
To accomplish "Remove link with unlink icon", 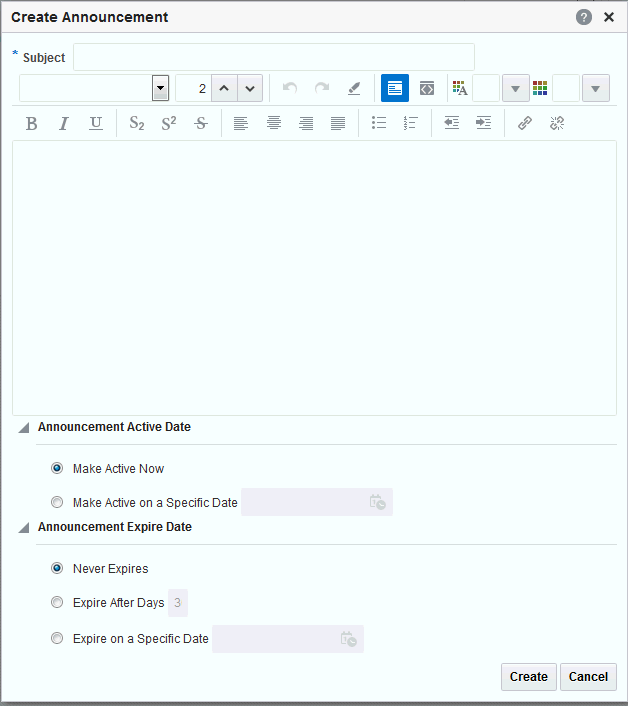I will [x=557, y=123].
